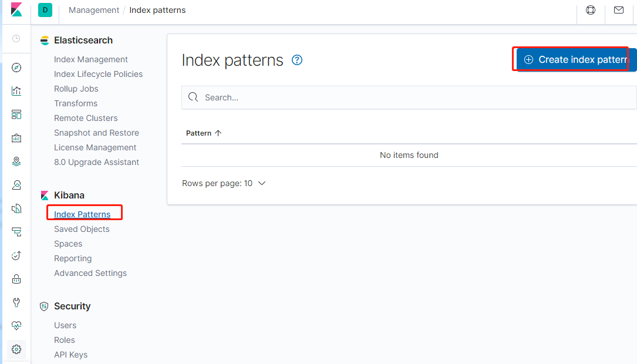Click the Management breadcrumb link

click(x=93, y=10)
